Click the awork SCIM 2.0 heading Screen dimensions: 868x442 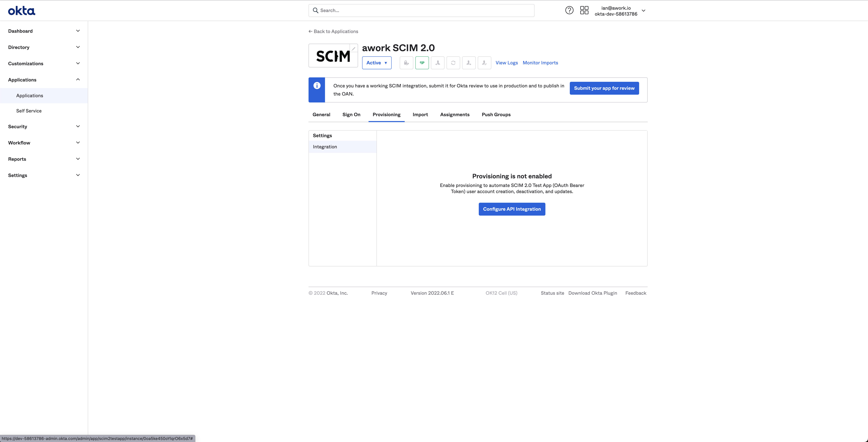click(398, 48)
